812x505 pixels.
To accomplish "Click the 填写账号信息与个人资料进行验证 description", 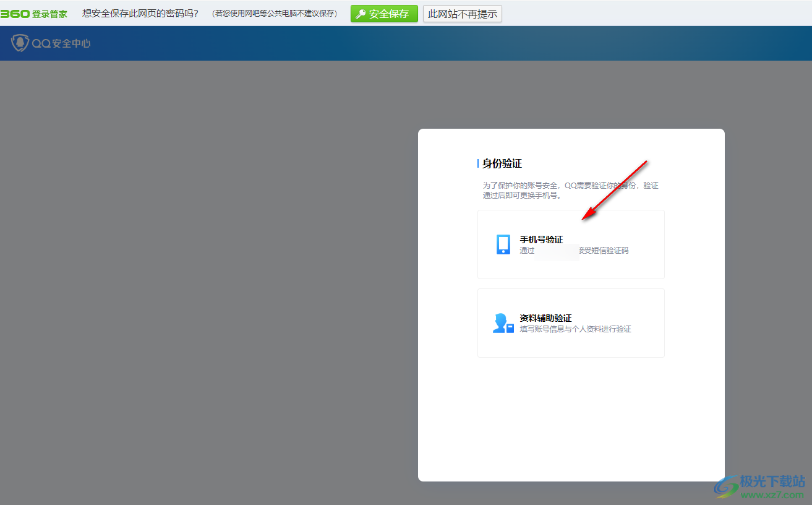I will pos(575,329).
